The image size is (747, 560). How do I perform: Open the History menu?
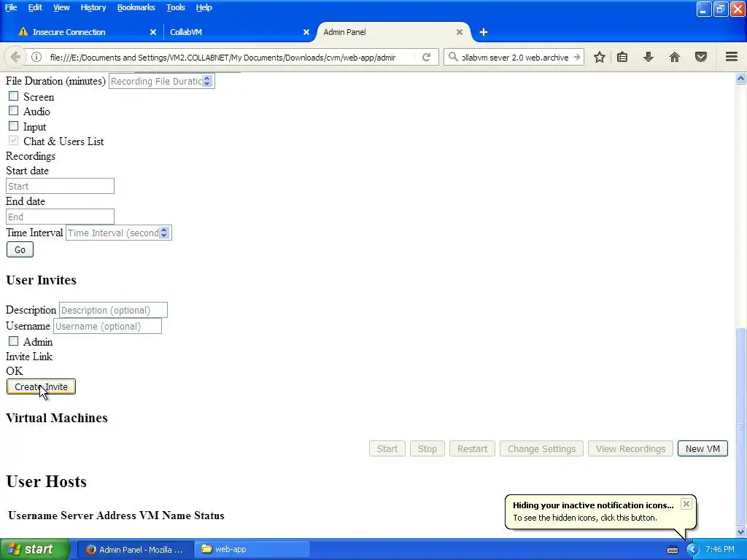click(x=93, y=7)
